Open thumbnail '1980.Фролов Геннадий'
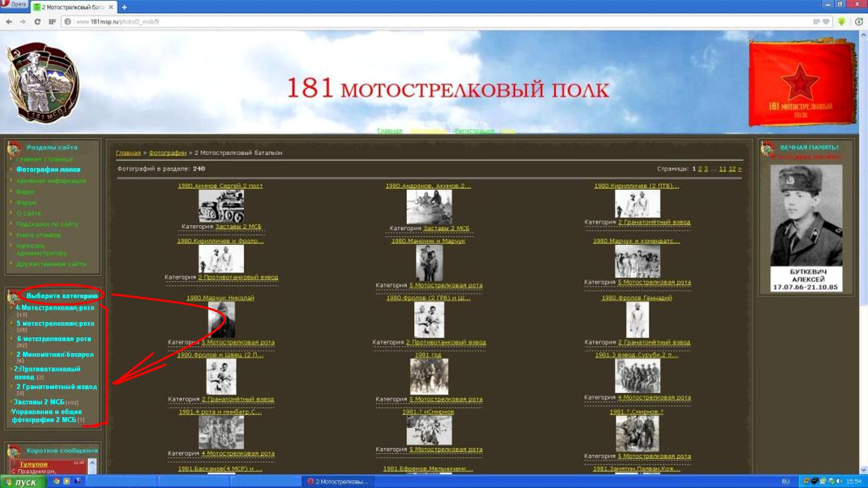This screenshot has width=868, height=488. 637,320
